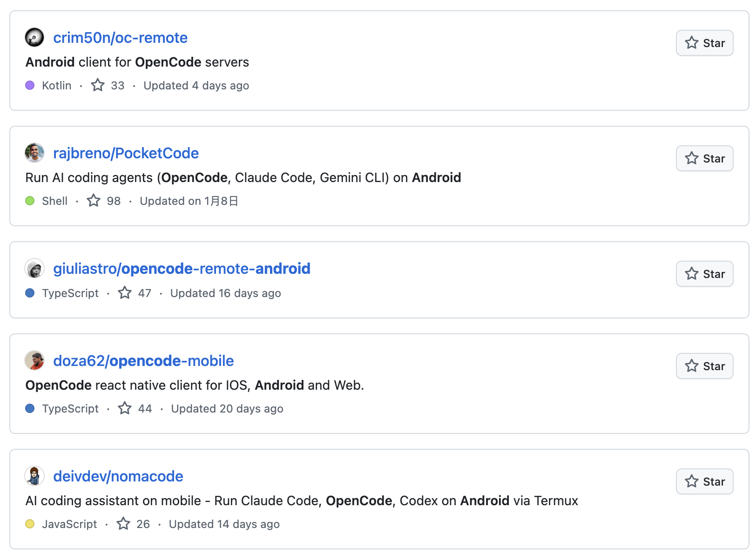Image resolution: width=756 pixels, height=555 pixels.
Task: Click the 44 stars icon on opencode-mobile
Action: 125,408
